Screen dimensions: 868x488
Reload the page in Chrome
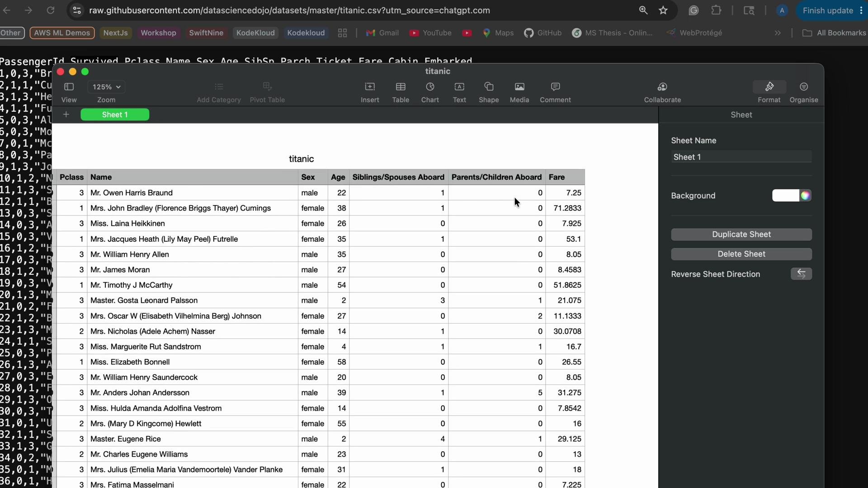[51, 10]
